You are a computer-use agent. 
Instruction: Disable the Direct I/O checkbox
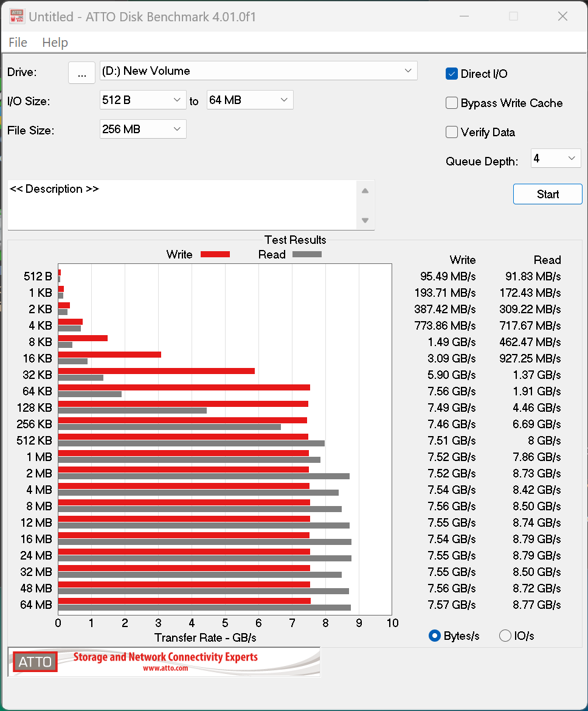452,74
